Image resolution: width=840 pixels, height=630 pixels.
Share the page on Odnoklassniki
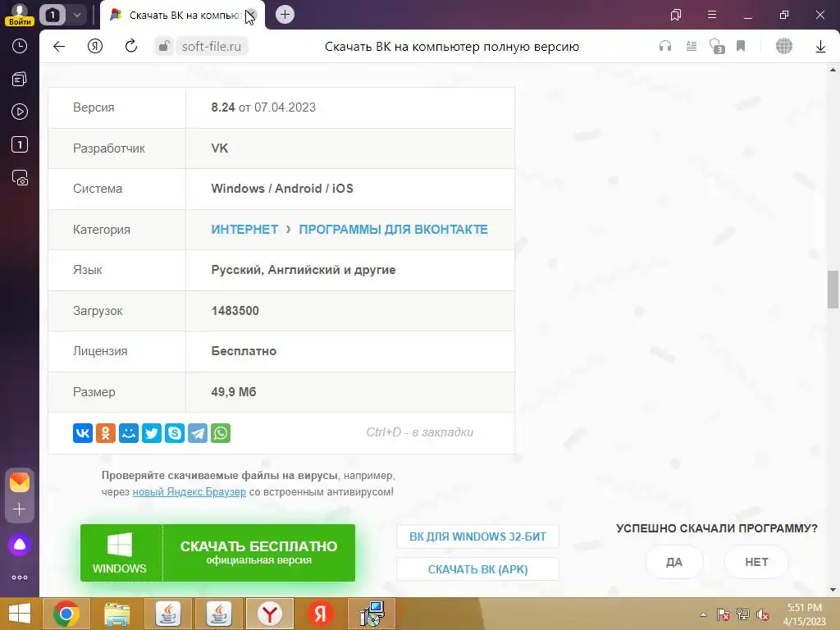(106, 433)
